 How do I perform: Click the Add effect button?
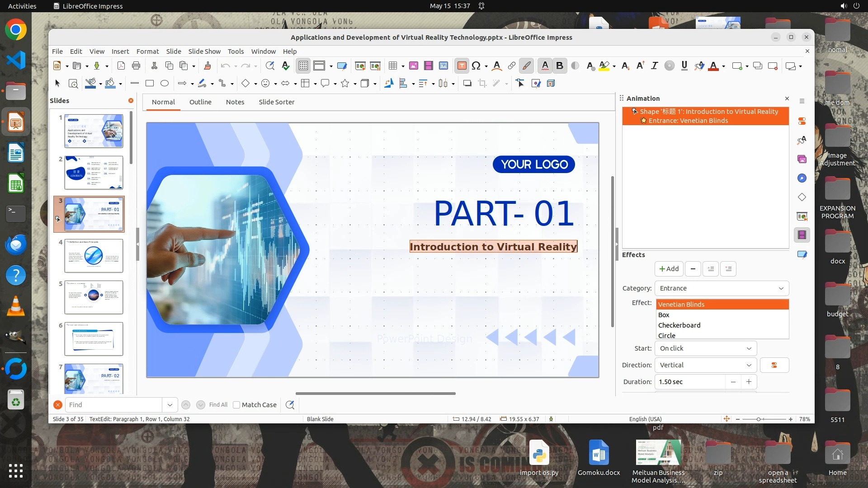(669, 269)
